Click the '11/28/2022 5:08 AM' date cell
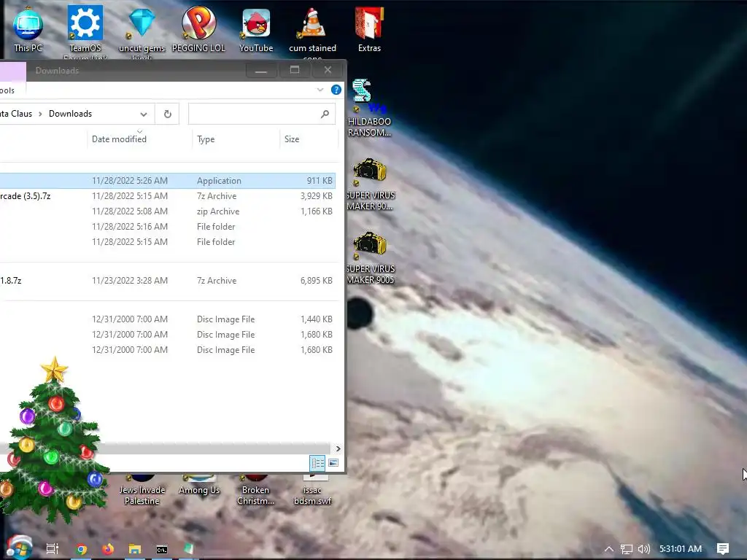Screen dimensions: 747x560 130,211
